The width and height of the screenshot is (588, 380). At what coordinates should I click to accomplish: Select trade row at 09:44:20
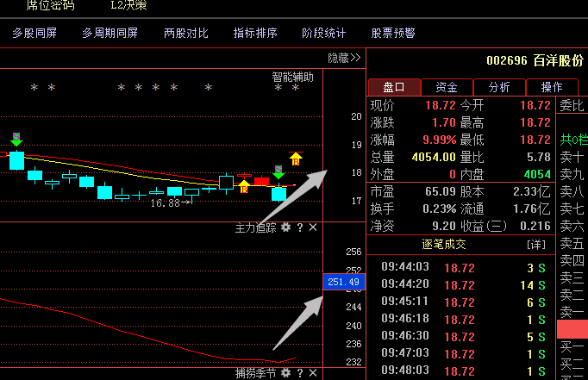point(463,285)
